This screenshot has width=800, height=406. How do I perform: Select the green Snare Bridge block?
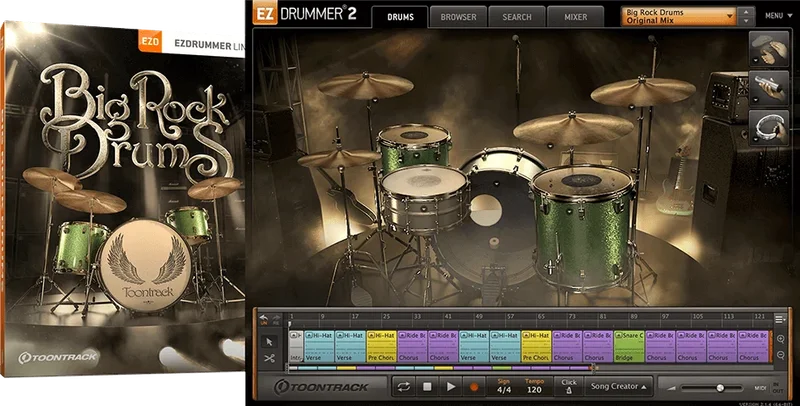click(629, 346)
